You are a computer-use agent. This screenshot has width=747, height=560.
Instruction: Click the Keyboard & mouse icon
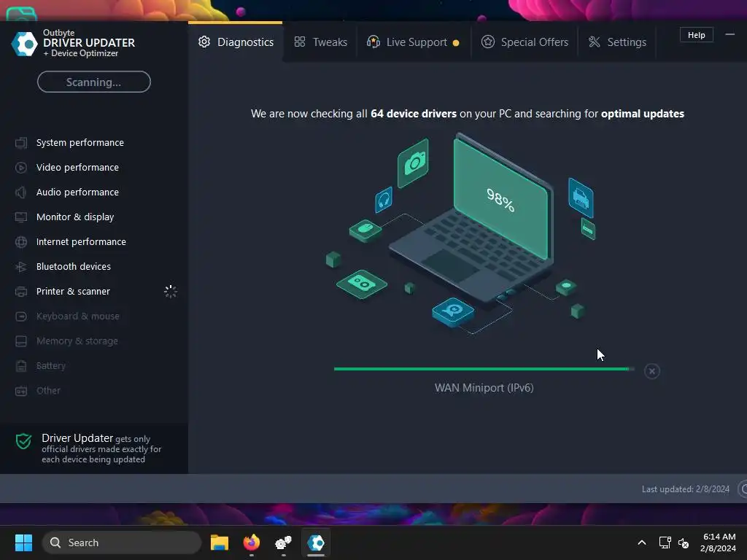(21, 316)
